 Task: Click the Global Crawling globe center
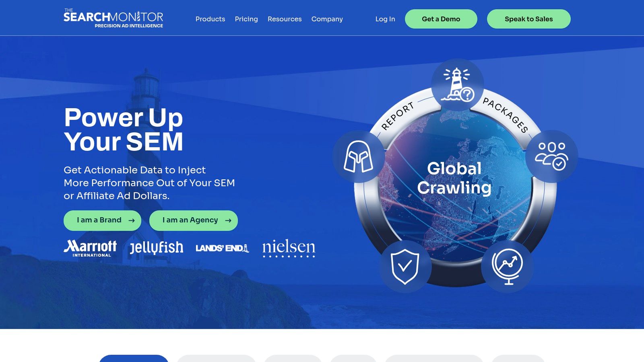tap(454, 178)
